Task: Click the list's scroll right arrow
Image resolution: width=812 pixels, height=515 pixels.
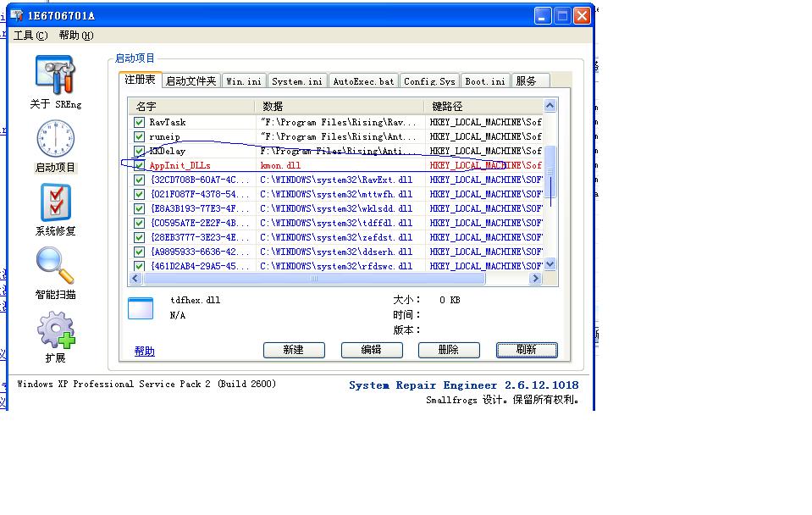Action: coord(535,279)
